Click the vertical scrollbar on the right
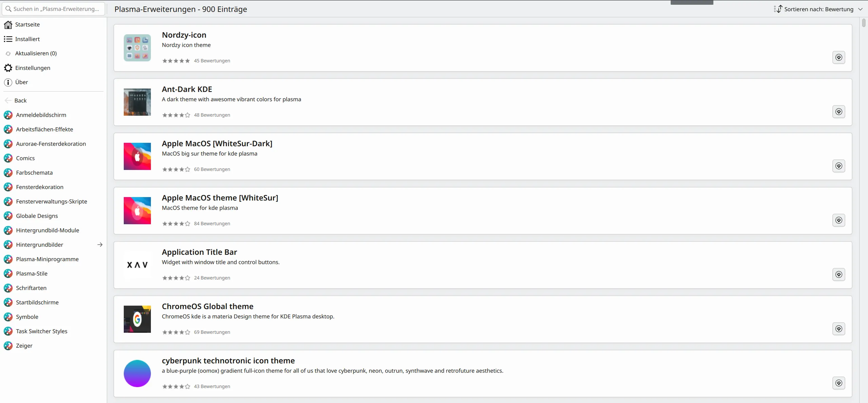Viewport: 868px width, 403px height. [x=864, y=23]
